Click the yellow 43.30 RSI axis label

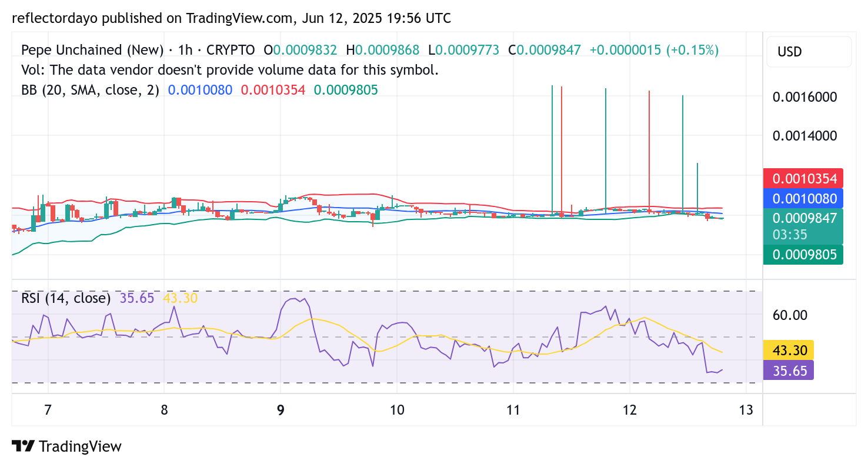[789, 350]
